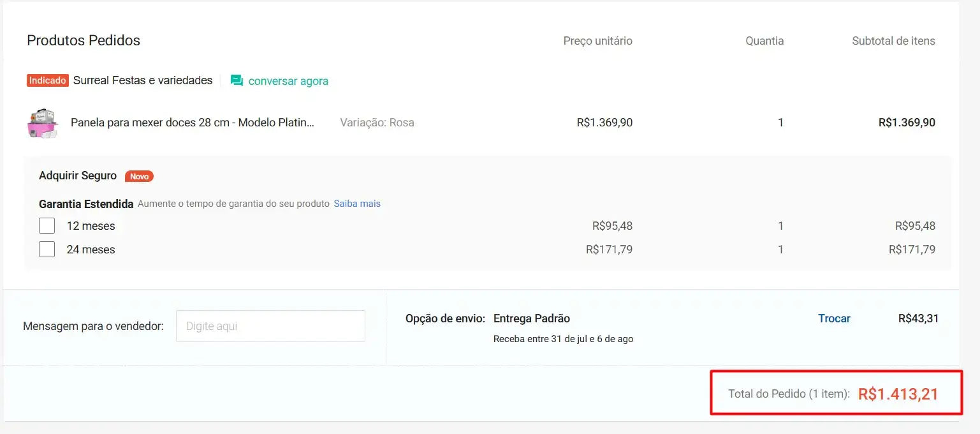Focus the Mensagem para o vendedor input
Viewport: 980px width, 434px height.
coord(270,326)
